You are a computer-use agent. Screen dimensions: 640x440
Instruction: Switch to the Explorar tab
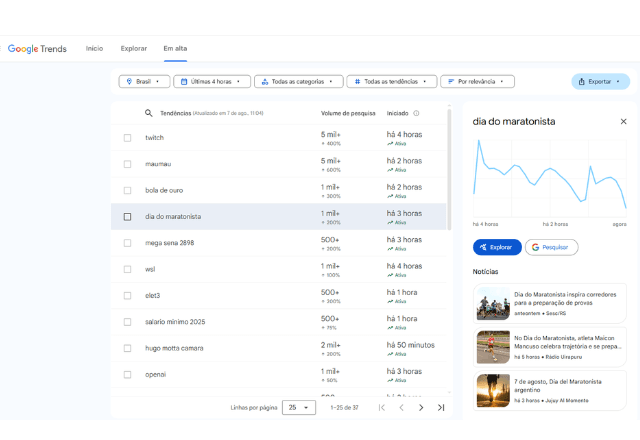pos(133,49)
